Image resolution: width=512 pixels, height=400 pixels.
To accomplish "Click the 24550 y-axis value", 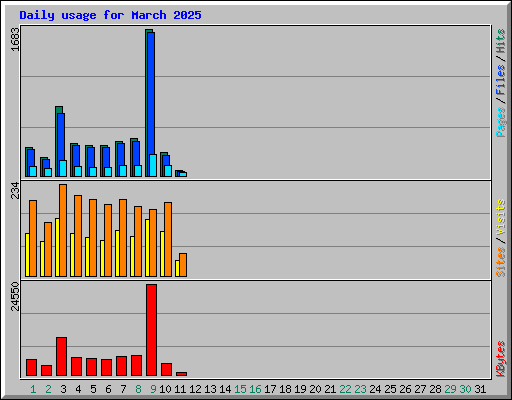I will click(x=15, y=296).
